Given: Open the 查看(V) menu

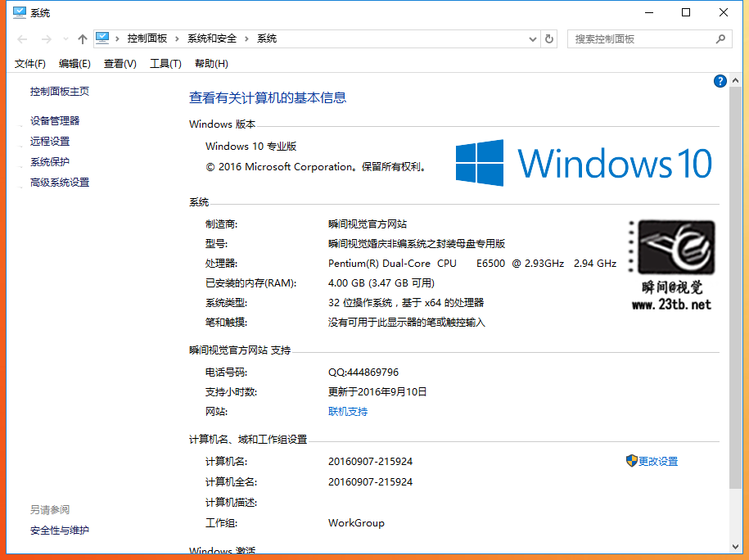Looking at the screenshot, I should pyautogui.click(x=120, y=64).
